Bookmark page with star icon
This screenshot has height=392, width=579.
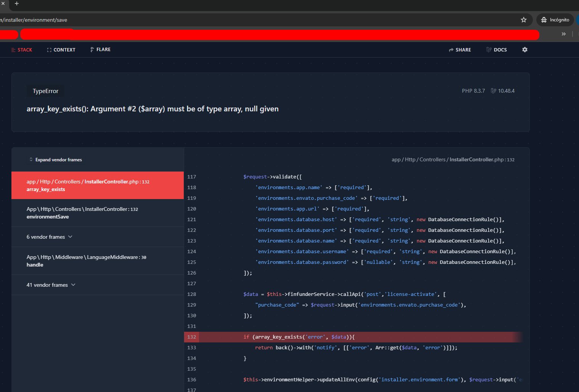pyautogui.click(x=524, y=20)
